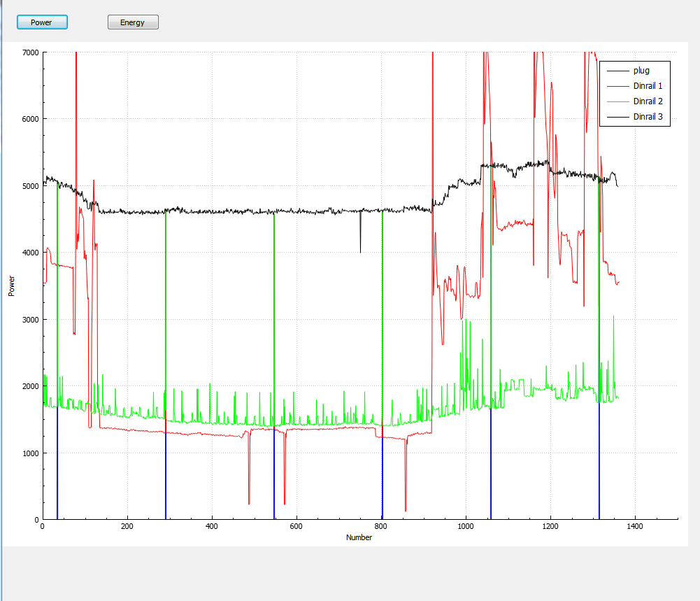Click the 7000 y-axis tick label
The width and height of the screenshot is (700, 601).
(x=30, y=52)
